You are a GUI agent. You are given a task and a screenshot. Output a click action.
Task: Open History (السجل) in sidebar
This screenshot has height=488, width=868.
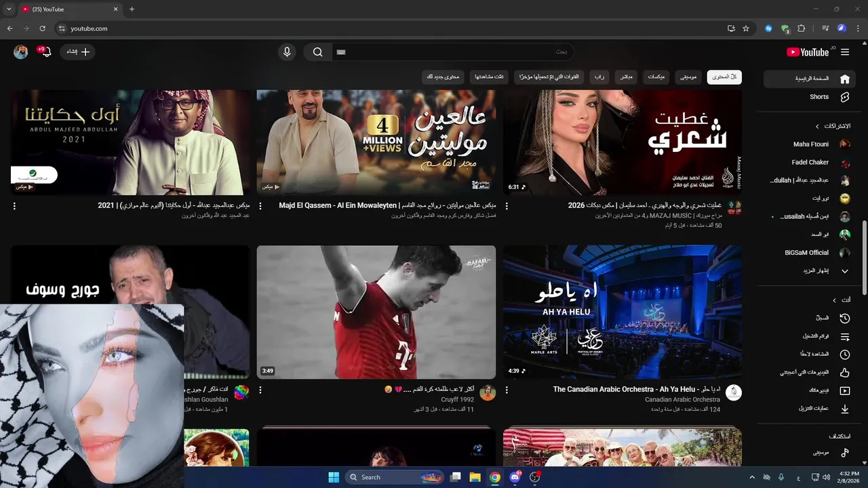coord(809,318)
